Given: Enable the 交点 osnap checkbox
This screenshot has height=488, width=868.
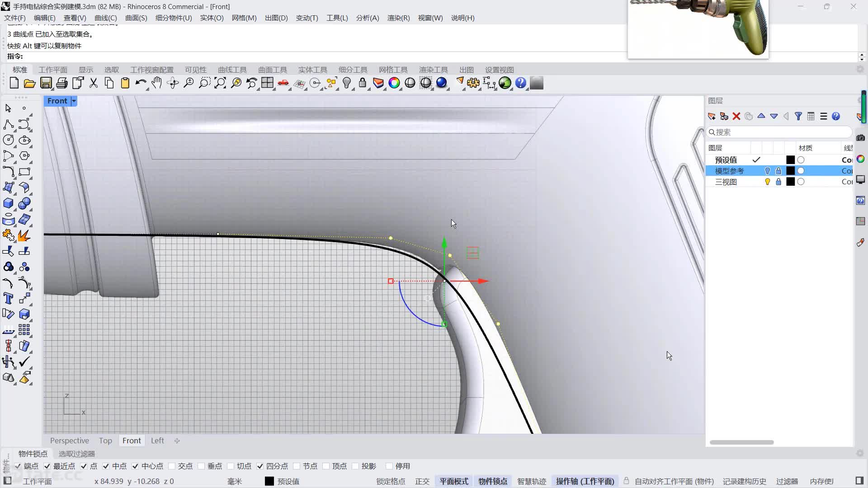Looking at the screenshot, I should 172,466.
